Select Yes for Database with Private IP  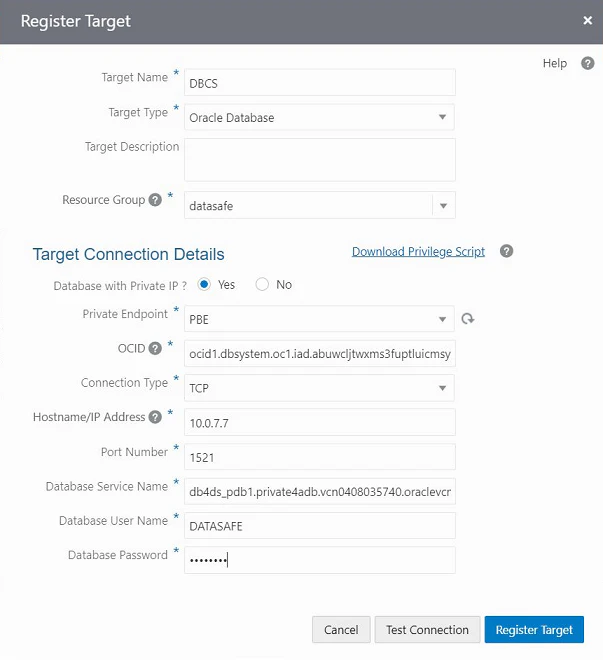point(204,285)
